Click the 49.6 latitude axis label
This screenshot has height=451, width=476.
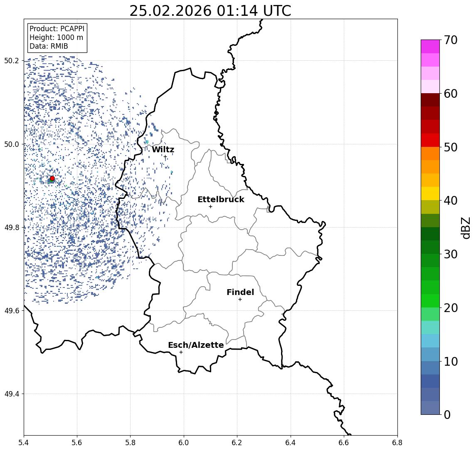point(11,311)
